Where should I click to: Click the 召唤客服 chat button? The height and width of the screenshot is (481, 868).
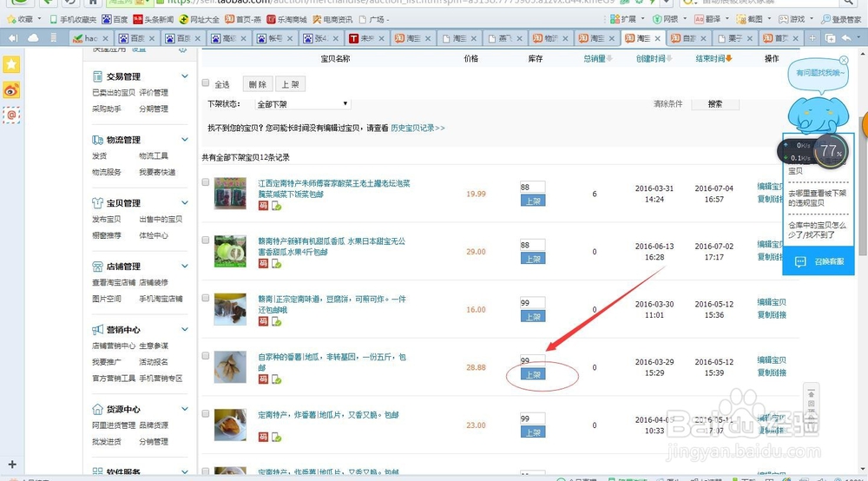click(x=819, y=262)
